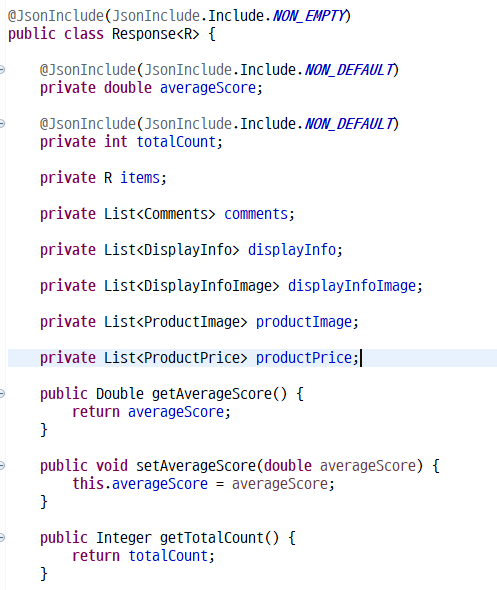Click the displayInfoImage field name
Viewport: 497px width, 590px height.
tap(352, 286)
